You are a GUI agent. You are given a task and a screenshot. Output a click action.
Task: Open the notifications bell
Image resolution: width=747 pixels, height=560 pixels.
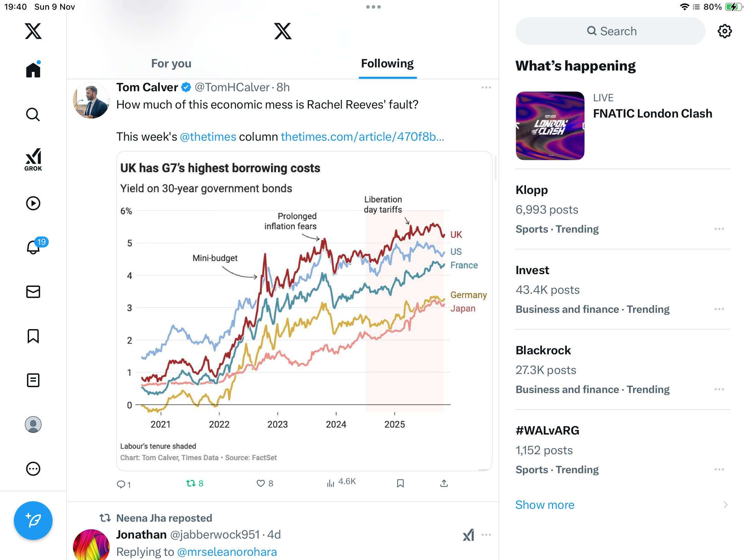34,247
